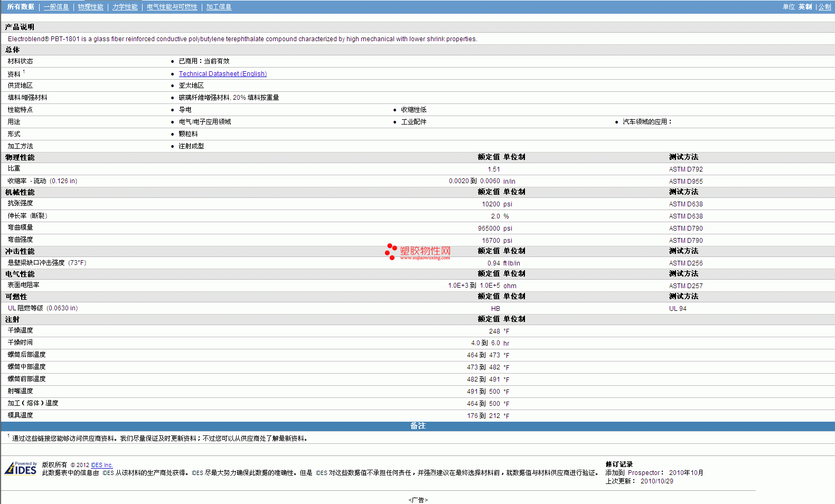This screenshot has width=835, height=504.
Task: Click 模具温度 row label
Action: (20, 415)
